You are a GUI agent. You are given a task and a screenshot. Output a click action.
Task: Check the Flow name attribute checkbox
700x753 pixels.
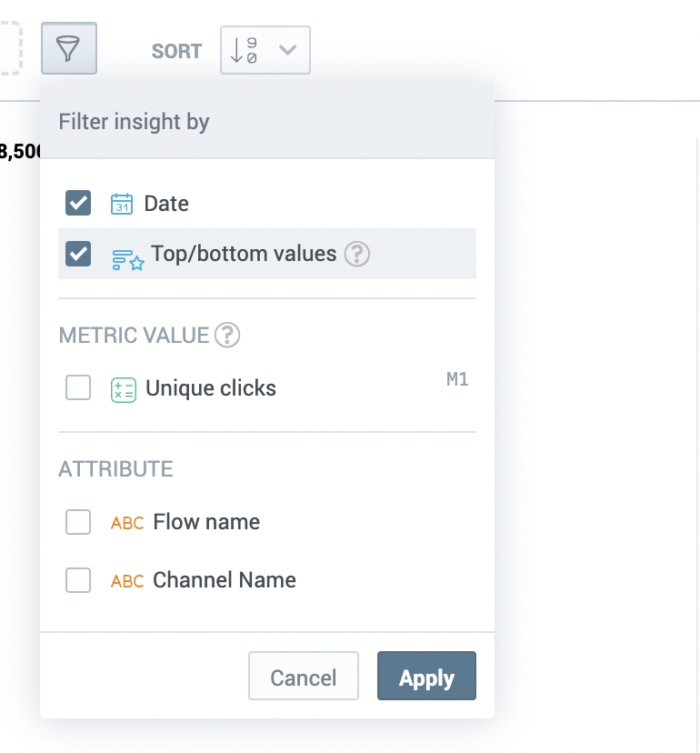pyautogui.click(x=78, y=522)
